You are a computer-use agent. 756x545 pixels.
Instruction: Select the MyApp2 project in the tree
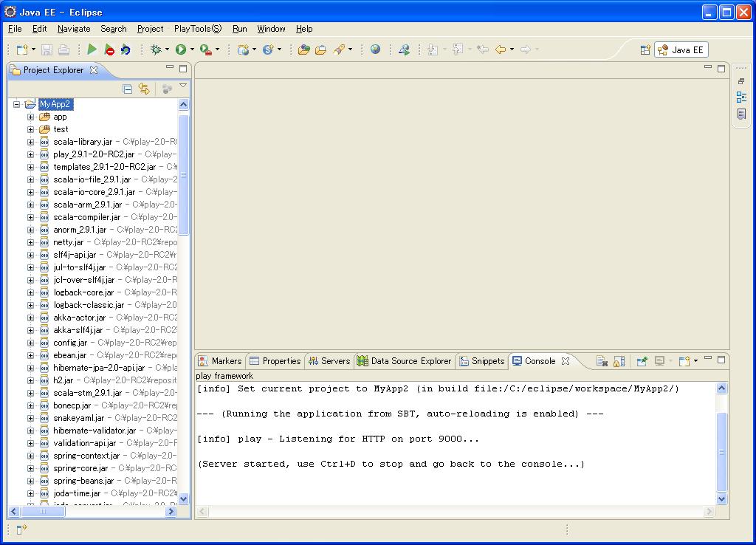tap(55, 104)
